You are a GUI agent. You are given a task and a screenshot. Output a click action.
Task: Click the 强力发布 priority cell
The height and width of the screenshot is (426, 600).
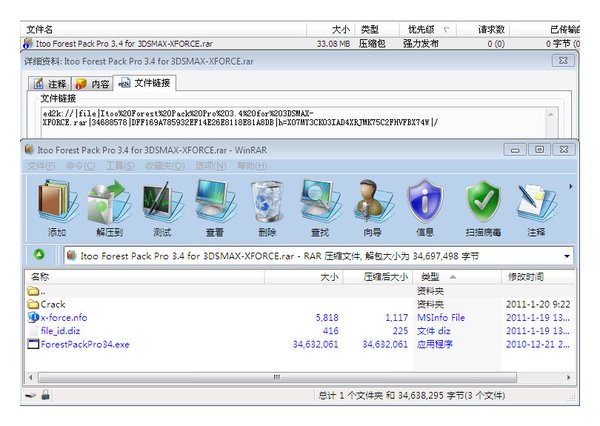pos(420,44)
